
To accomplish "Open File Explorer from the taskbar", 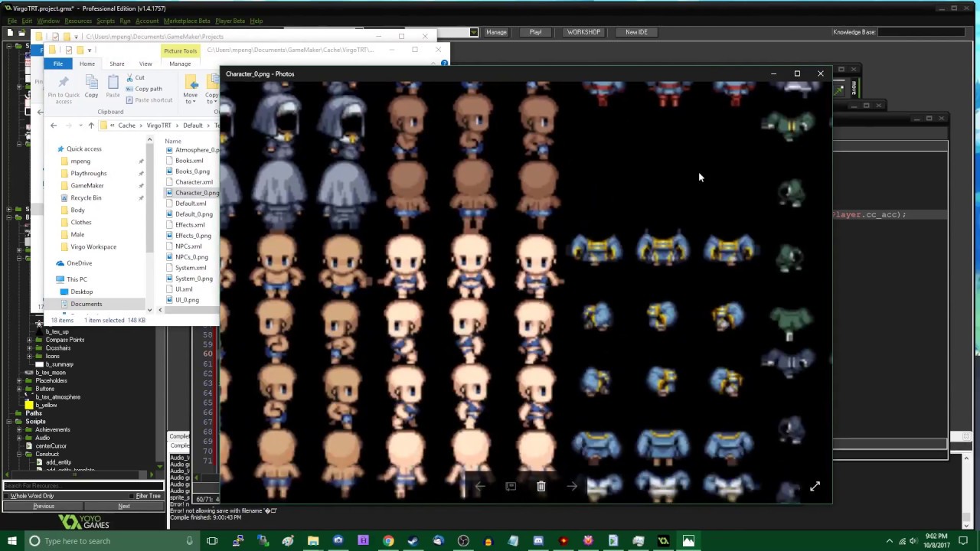I will tap(313, 541).
